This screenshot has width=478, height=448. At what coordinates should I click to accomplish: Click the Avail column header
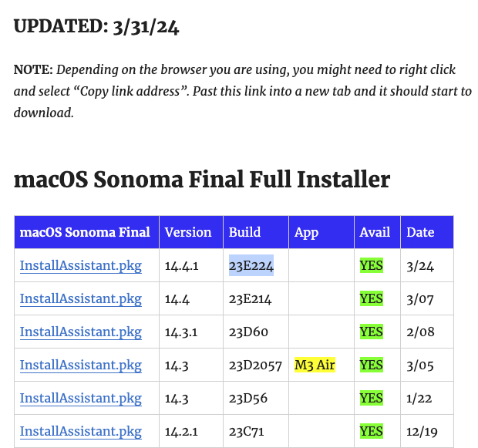375,232
